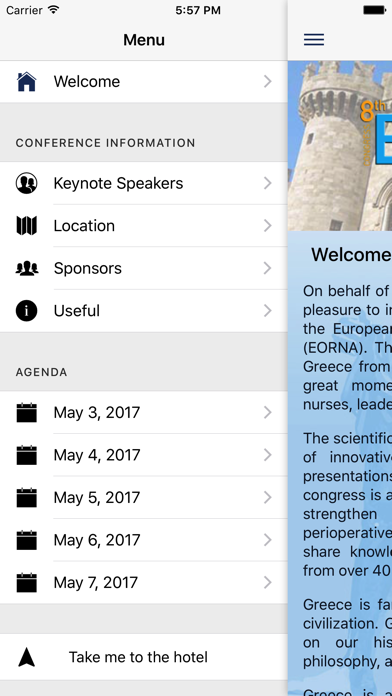This screenshot has width=392, height=696.
Task: Click the chevron for May 5, 2017
Action: pyautogui.click(x=267, y=498)
